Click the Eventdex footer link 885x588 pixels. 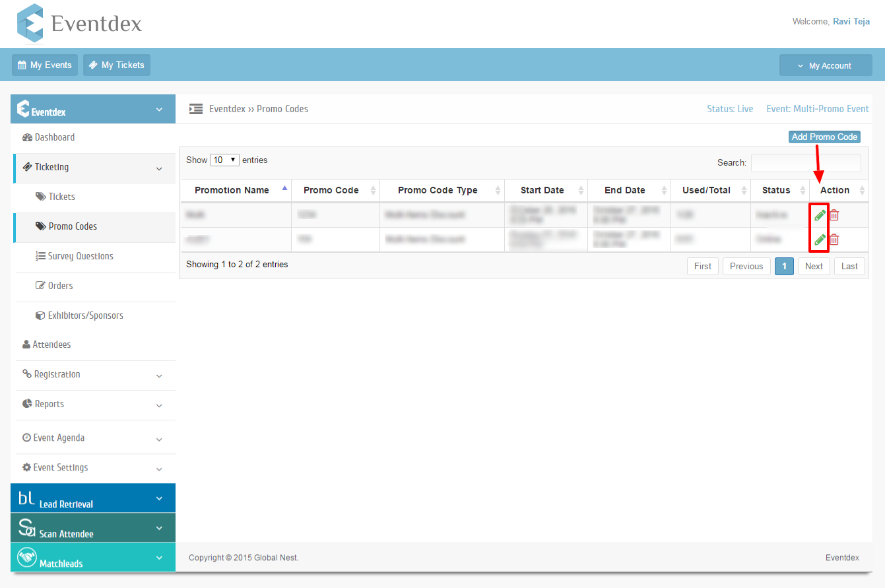(x=842, y=558)
